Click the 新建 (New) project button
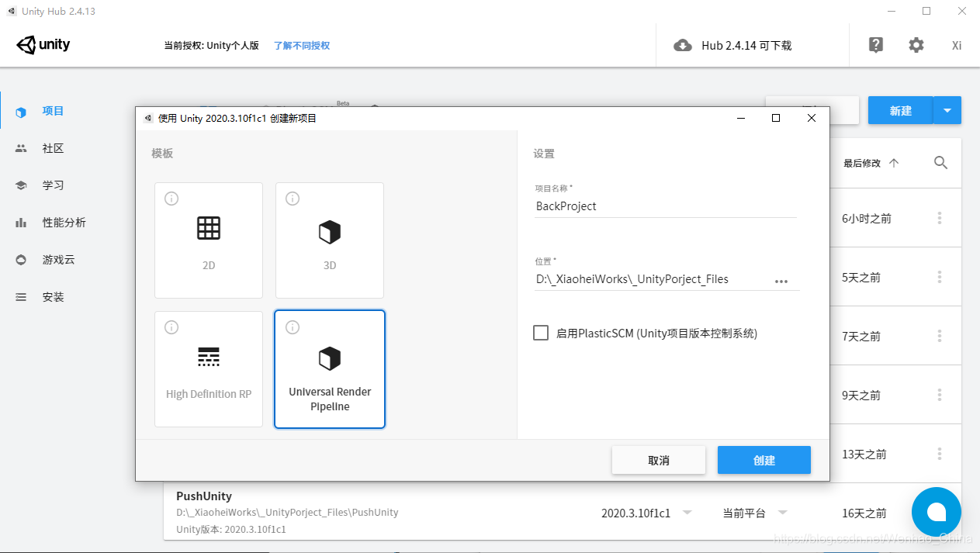This screenshot has height=553, width=980. [x=900, y=111]
